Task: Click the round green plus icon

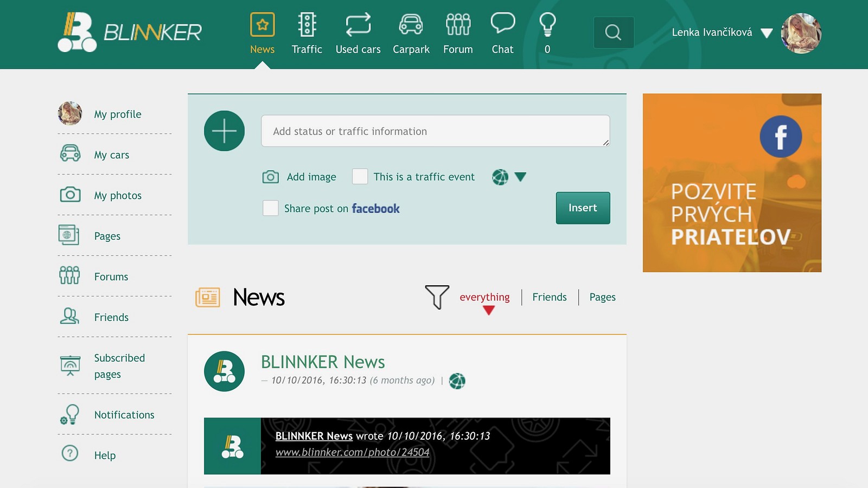Action: coord(224,131)
